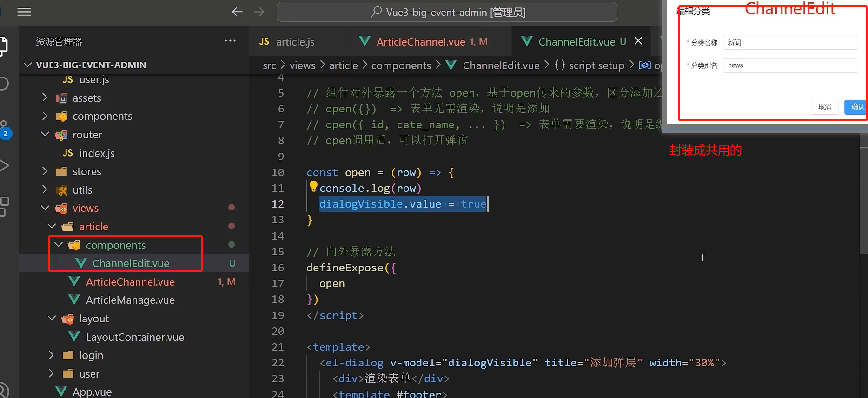Click line number 12 in the gutter
Viewport: 868px width, 398px height.
pos(278,204)
